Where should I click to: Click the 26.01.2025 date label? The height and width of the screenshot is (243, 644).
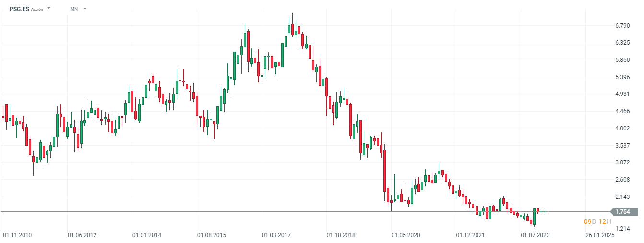[601, 236]
